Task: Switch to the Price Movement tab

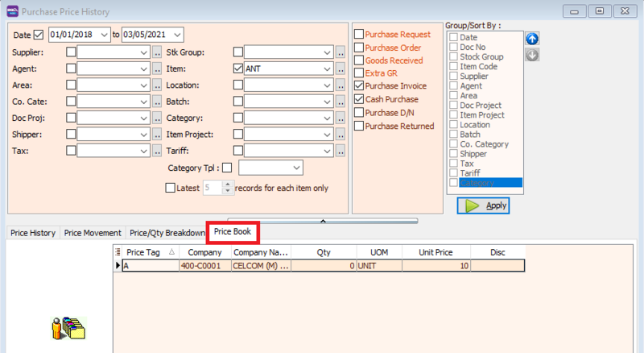Action: tap(93, 233)
